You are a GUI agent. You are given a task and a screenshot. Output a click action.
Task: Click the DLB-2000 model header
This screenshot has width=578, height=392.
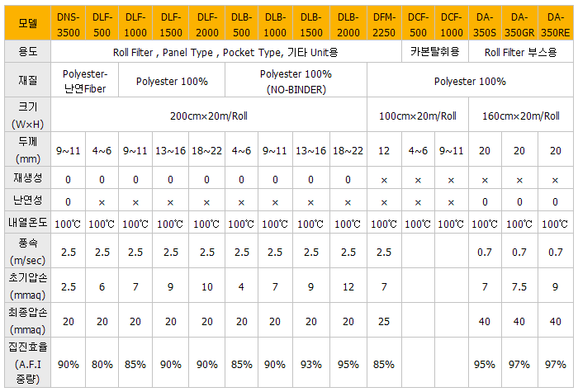click(x=348, y=23)
